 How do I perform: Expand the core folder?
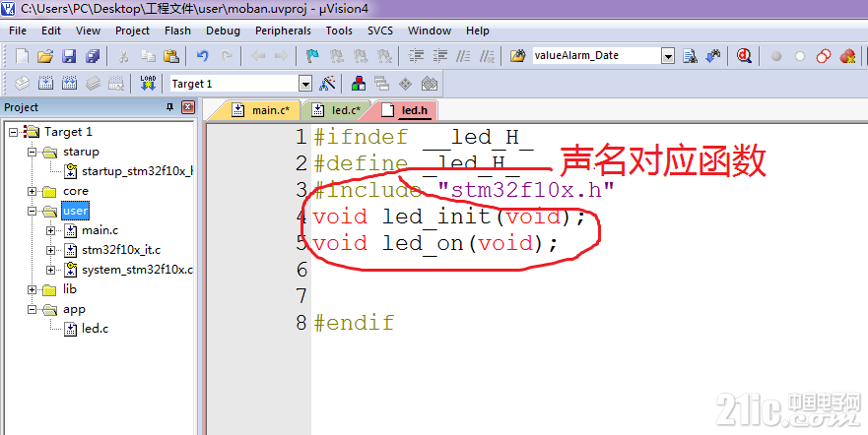[x=33, y=191]
